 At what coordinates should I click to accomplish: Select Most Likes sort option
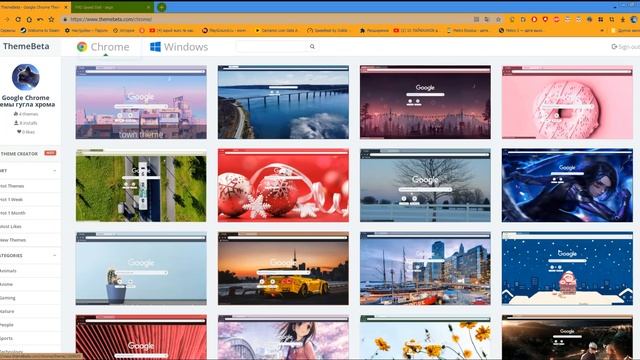[11, 227]
